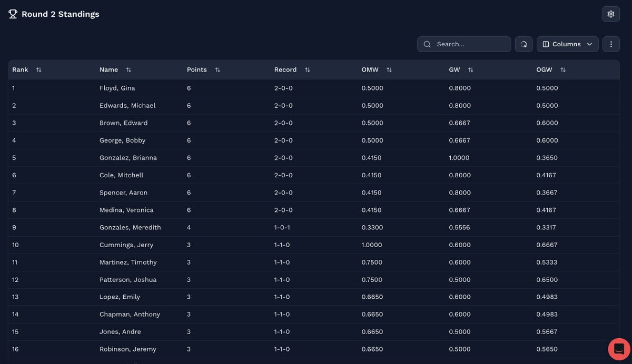Select the Cole, Mitchell name cell
The height and width of the screenshot is (364, 632).
pyautogui.click(x=122, y=175)
